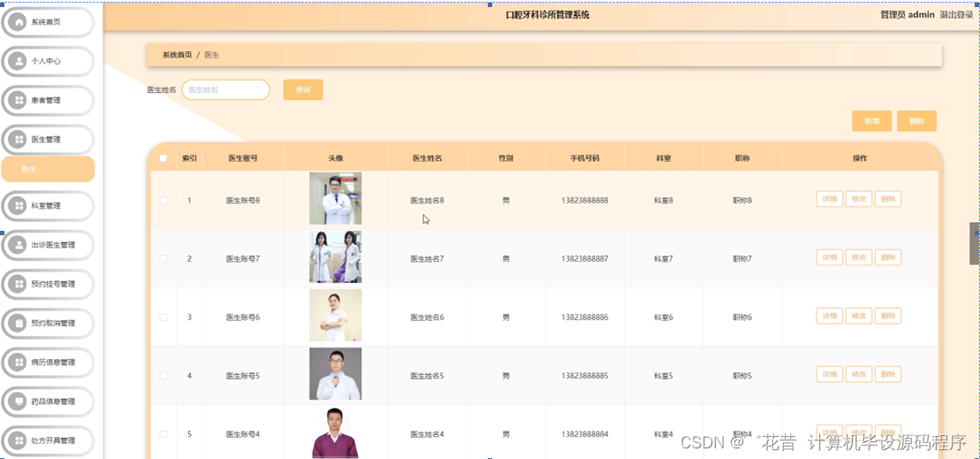This screenshot has width=980, height=459.
Task: Click 系统首页 in the breadcrumb
Action: pyautogui.click(x=178, y=55)
